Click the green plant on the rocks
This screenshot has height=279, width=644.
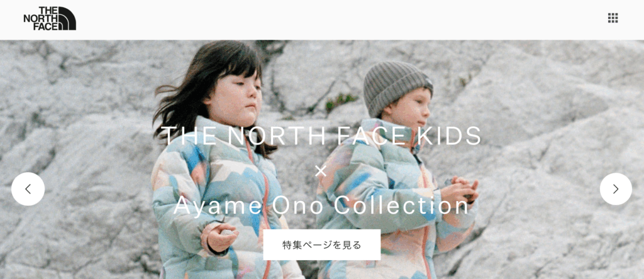click(340, 102)
